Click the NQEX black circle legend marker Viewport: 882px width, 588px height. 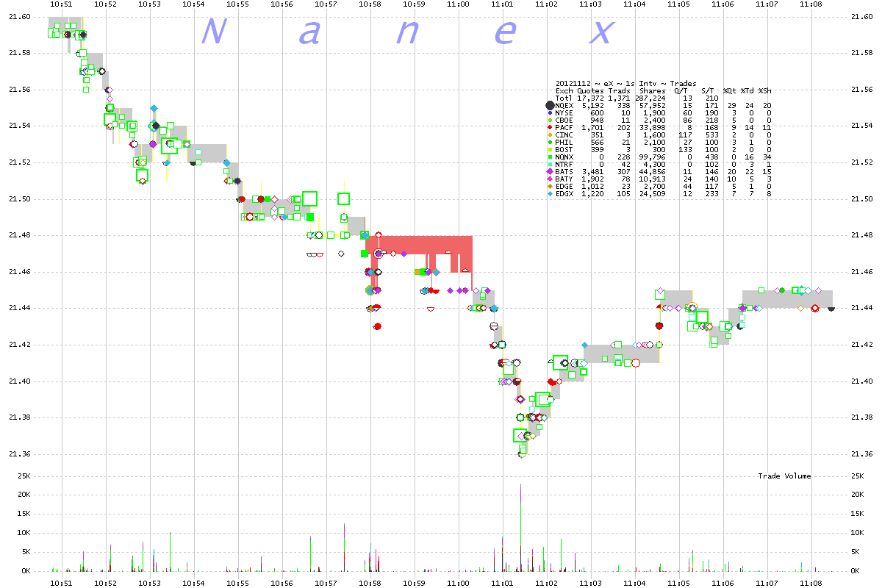550,105
